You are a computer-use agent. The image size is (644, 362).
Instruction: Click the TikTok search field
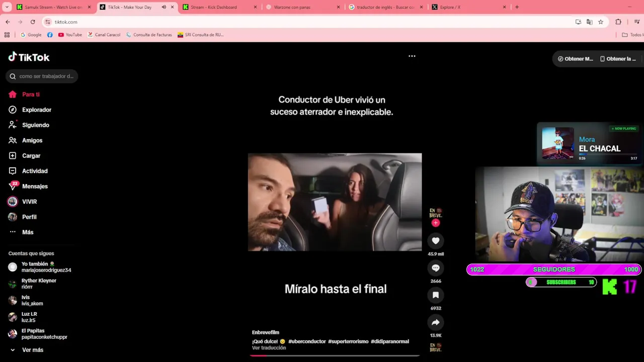(42, 76)
